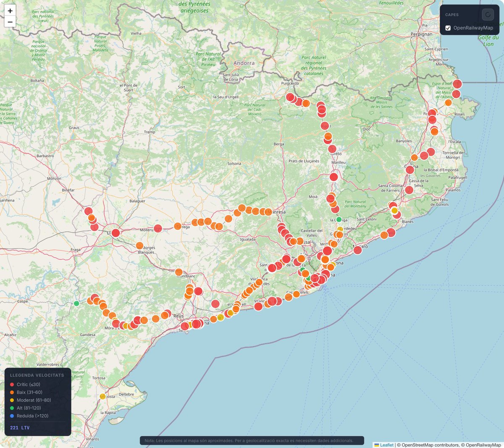Click the Perpignan city label
This screenshot has width=504, height=448.
click(x=421, y=34)
